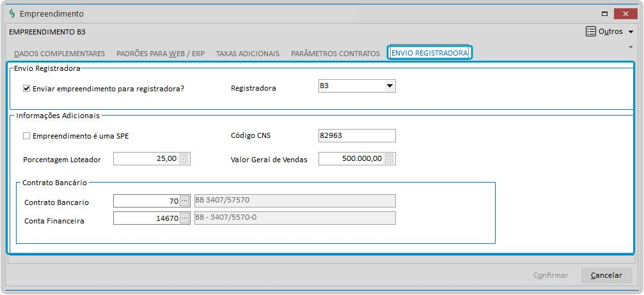Close the Empreendimento window
Screen dimensions: 644x295
[625, 14]
